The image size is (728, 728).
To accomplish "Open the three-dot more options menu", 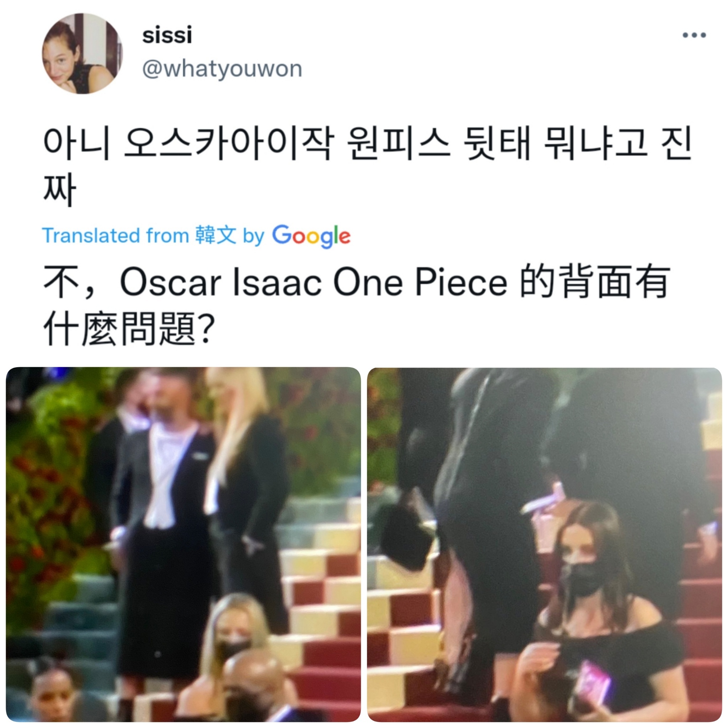I will (x=694, y=35).
